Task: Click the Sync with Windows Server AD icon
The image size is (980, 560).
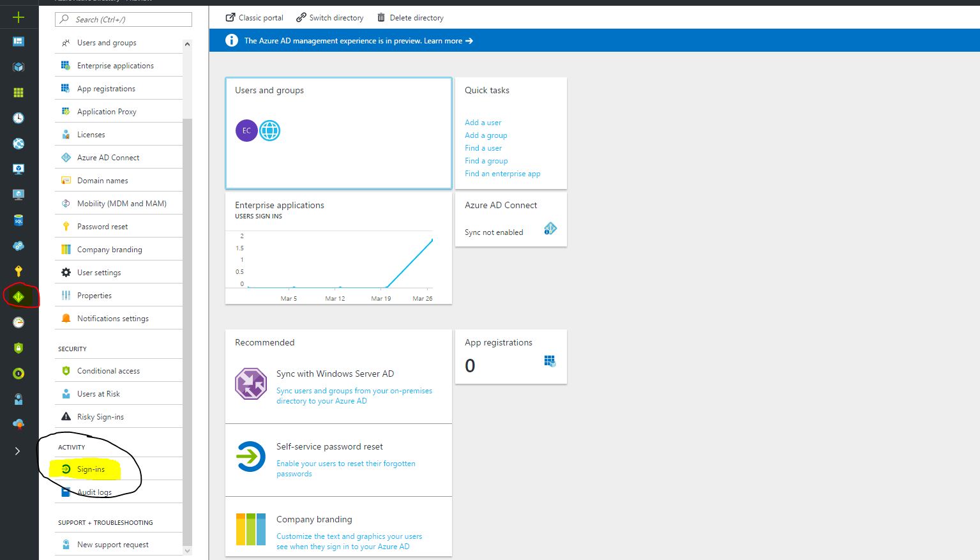Action: [251, 384]
